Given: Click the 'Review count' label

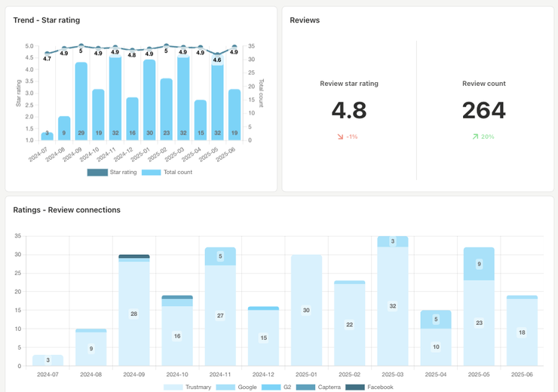Looking at the screenshot, I should pyautogui.click(x=484, y=84).
